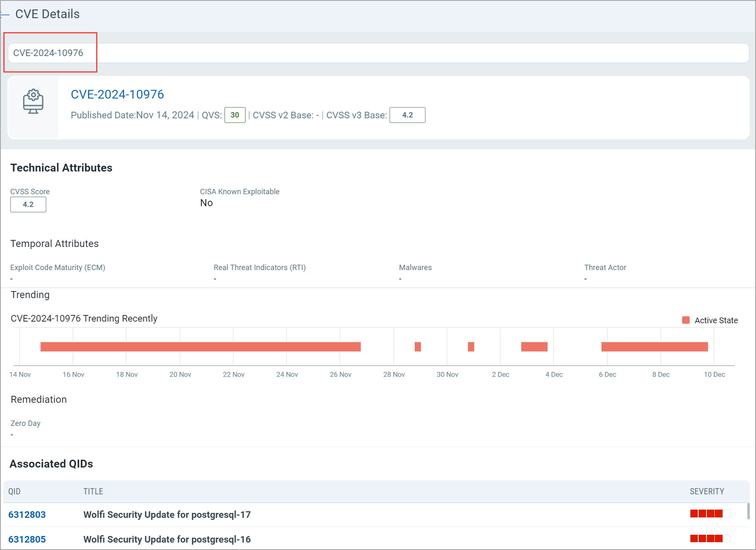Click the QVS score badge 30
The height and width of the screenshot is (550, 756).
click(234, 115)
